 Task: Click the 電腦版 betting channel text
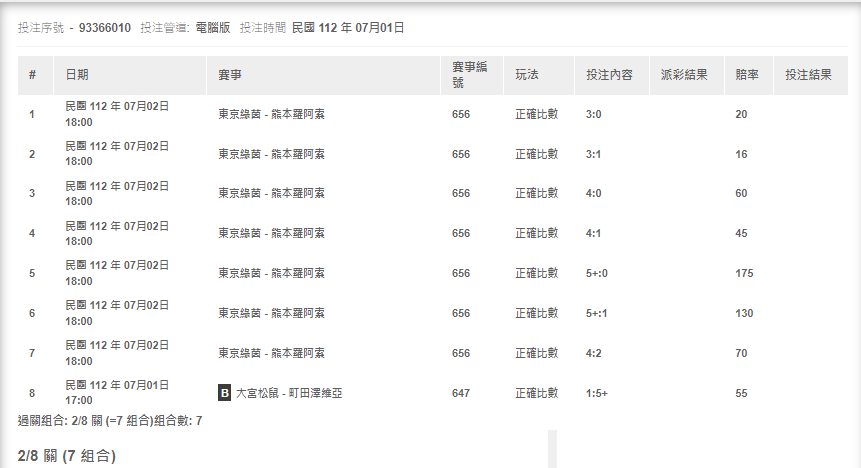211,28
